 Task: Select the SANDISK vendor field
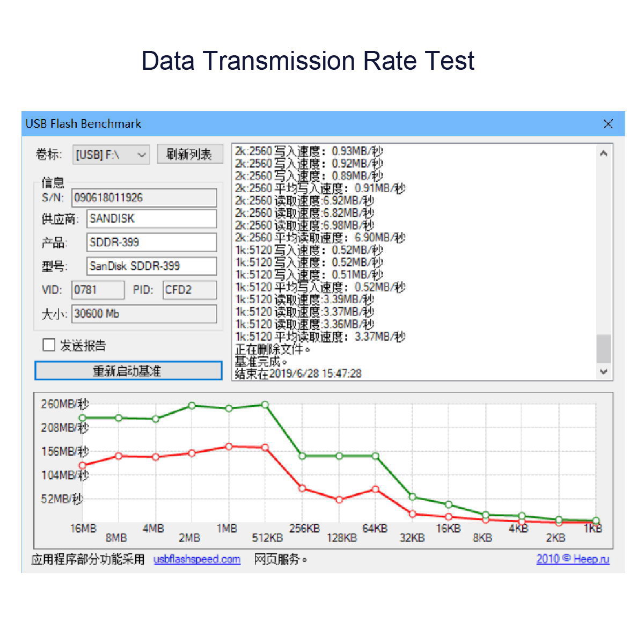[151, 219]
